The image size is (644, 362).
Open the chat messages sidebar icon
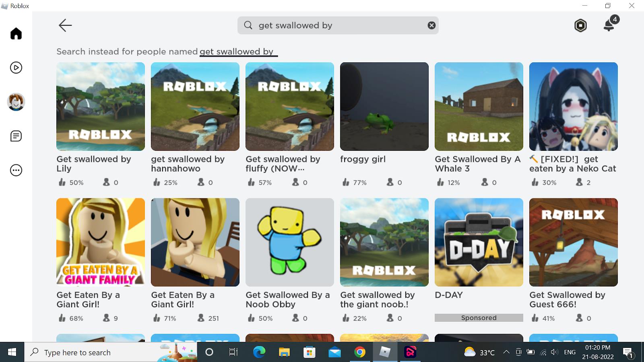tap(16, 136)
